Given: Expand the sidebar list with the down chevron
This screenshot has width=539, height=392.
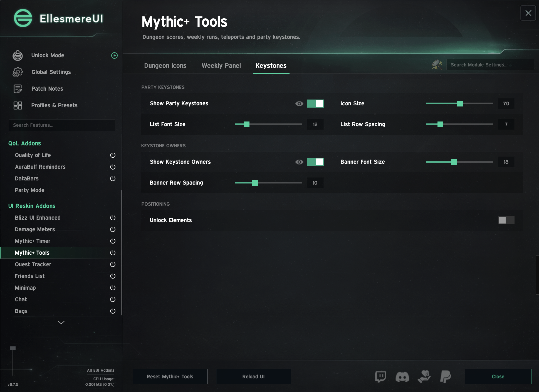Looking at the screenshot, I should 61,322.
